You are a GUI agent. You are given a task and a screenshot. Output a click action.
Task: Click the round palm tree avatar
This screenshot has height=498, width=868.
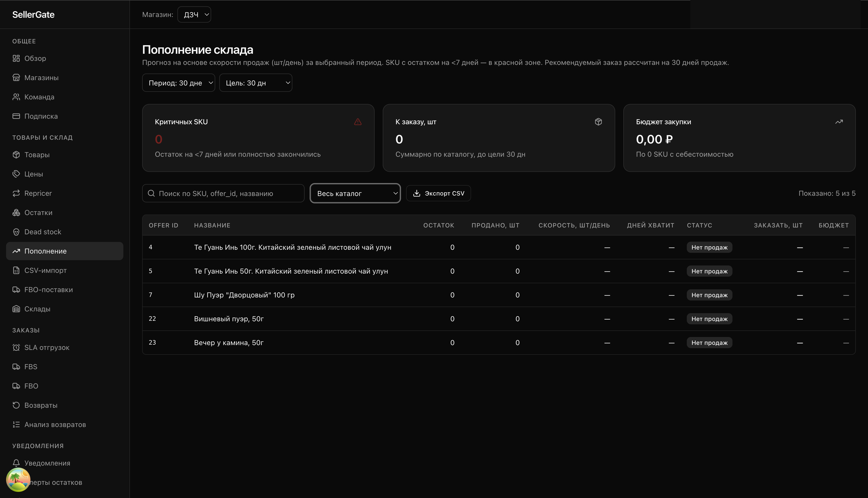tap(18, 479)
